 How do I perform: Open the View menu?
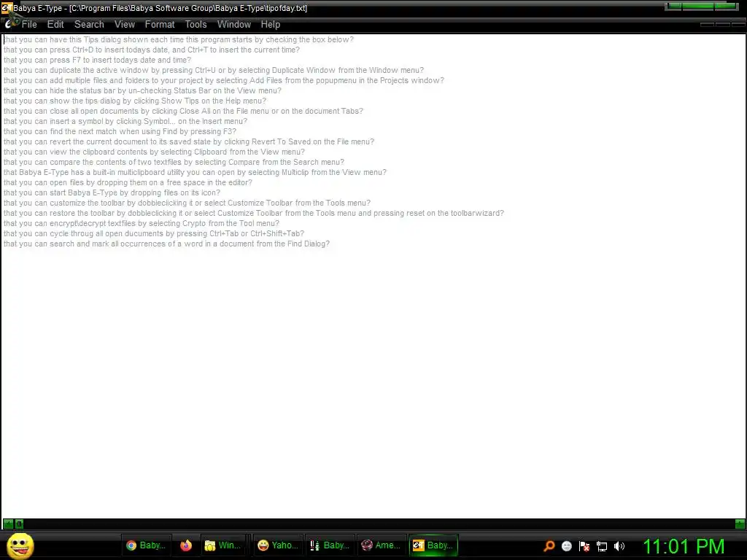[124, 24]
